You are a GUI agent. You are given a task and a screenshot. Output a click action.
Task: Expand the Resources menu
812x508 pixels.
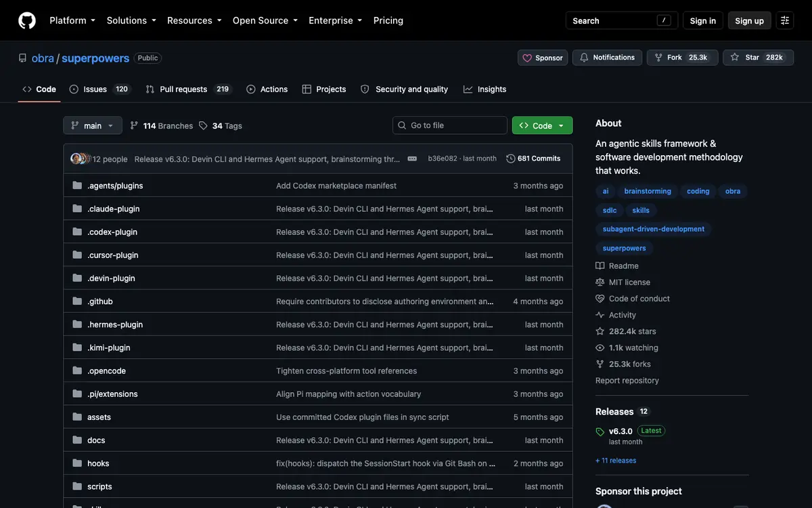pos(194,20)
